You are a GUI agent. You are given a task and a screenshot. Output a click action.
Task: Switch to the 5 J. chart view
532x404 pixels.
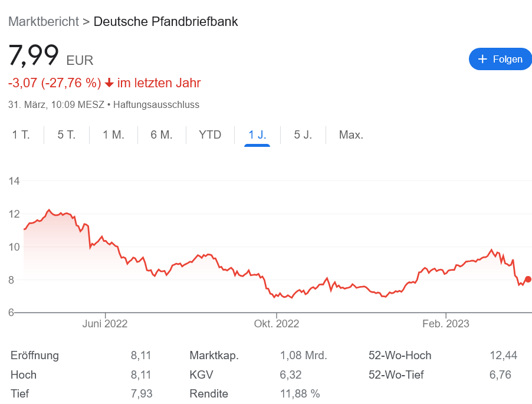point(303,134)
